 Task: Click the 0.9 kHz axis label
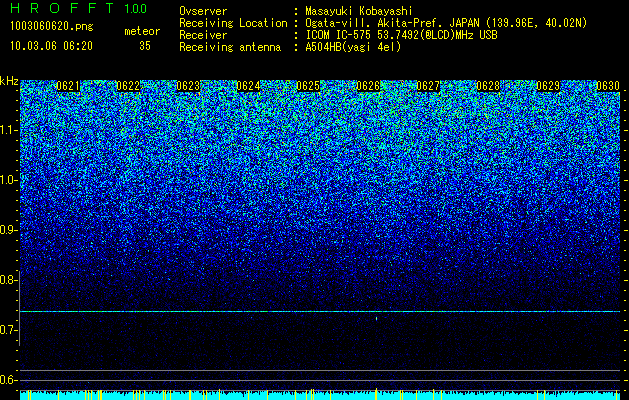[x=8, y=230]
